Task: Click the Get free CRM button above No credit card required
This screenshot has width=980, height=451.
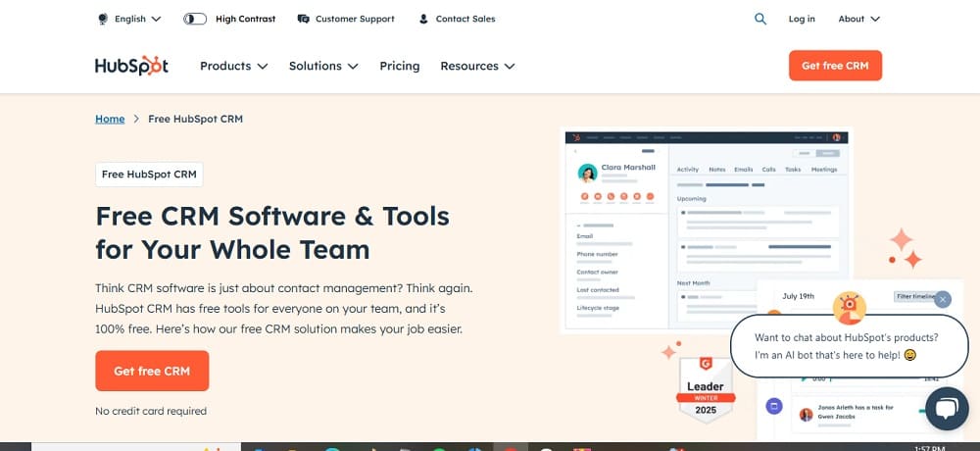Action: pyautogui.click(x=152, y=371)
